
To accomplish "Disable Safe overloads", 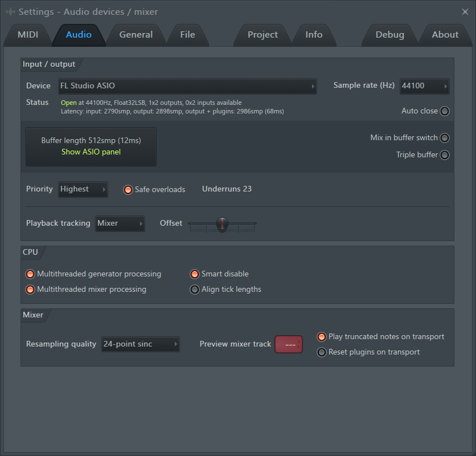I will [x=128, y=190].
